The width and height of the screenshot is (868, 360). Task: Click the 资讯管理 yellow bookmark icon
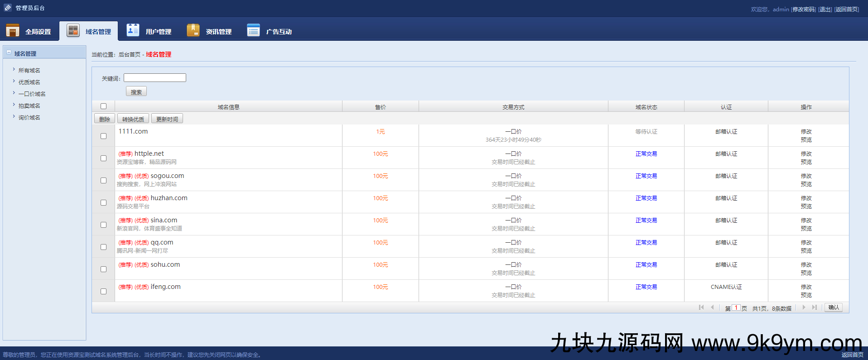193,30
